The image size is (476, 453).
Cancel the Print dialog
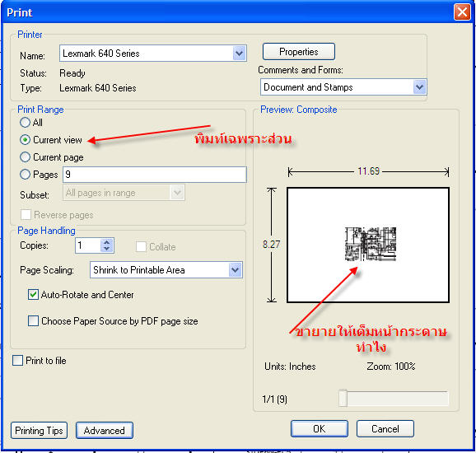pyautogui.click(x=385, y=429)
